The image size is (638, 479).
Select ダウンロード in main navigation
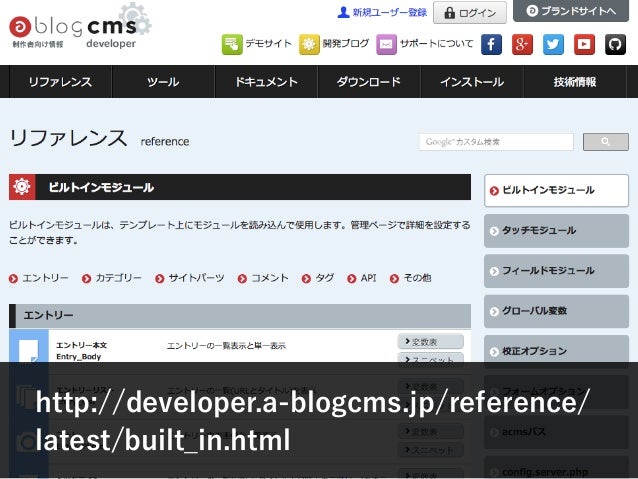point(369,82)
